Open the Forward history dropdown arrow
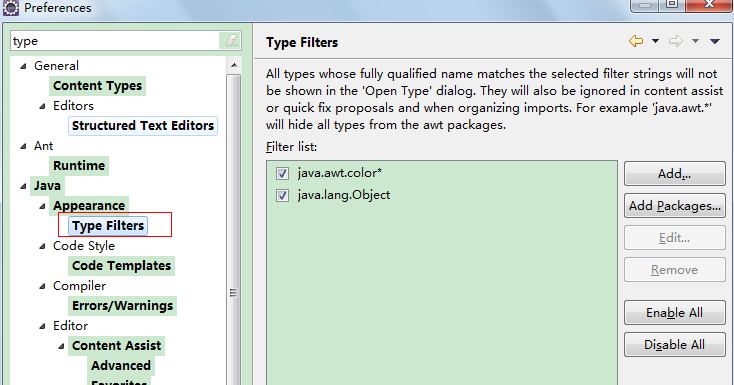Image resolution: width=734 pixels, height=385 pixels. (x=696, y=41)
